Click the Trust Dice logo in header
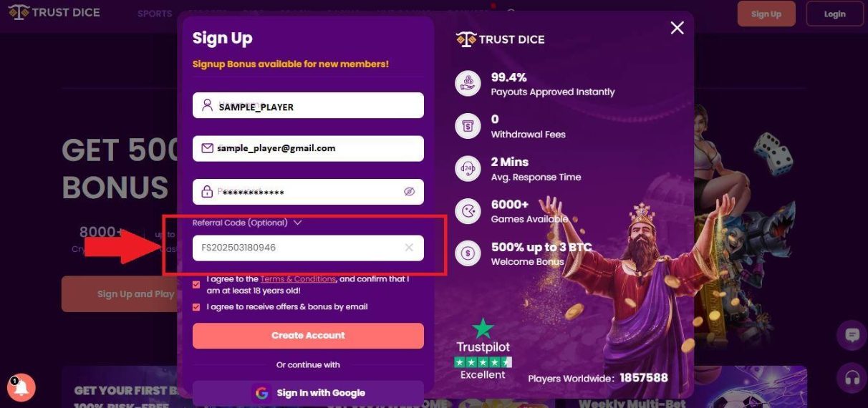 pos(54,12)
